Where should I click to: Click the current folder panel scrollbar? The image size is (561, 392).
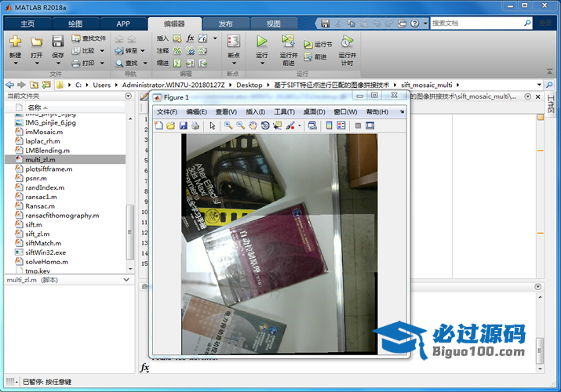click(x=130, y=232)
